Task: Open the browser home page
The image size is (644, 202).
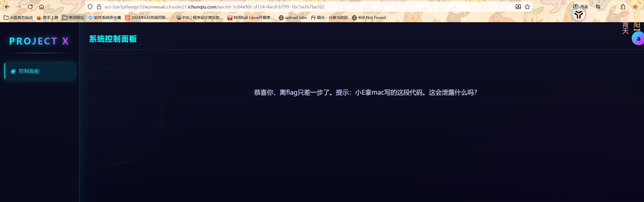Action: 41,7
